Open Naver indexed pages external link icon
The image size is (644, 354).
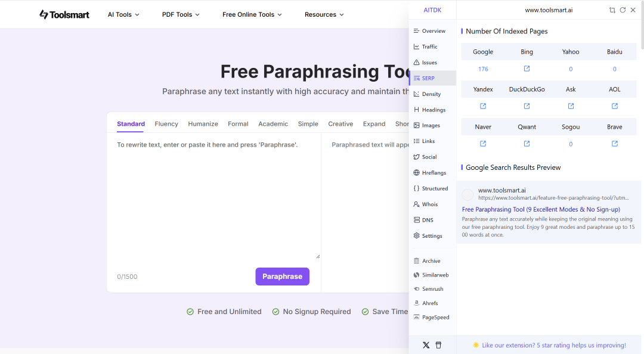(x=483, y=144)
